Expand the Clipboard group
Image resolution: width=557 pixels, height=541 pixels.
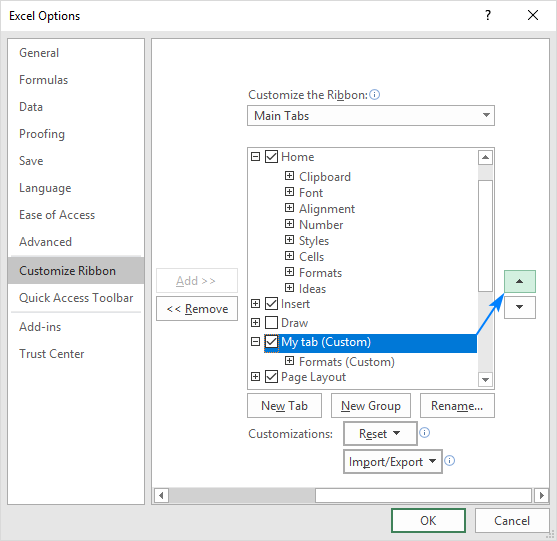click(x=290, y=175)
